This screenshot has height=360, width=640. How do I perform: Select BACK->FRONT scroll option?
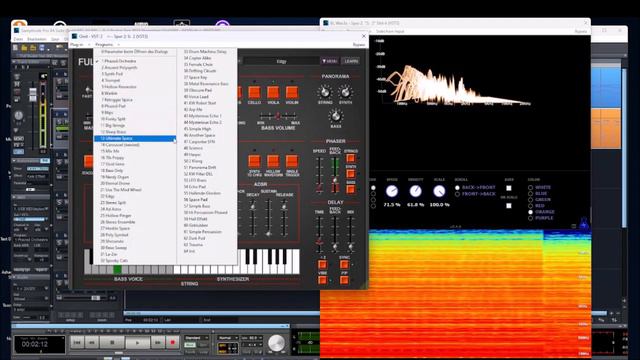[458, 188]
